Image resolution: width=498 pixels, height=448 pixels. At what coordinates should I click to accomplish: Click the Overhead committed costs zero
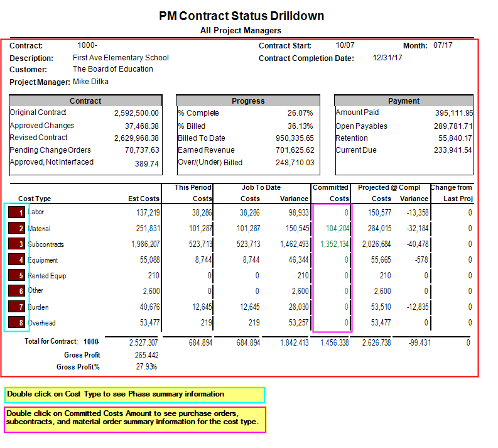(346, 322)
